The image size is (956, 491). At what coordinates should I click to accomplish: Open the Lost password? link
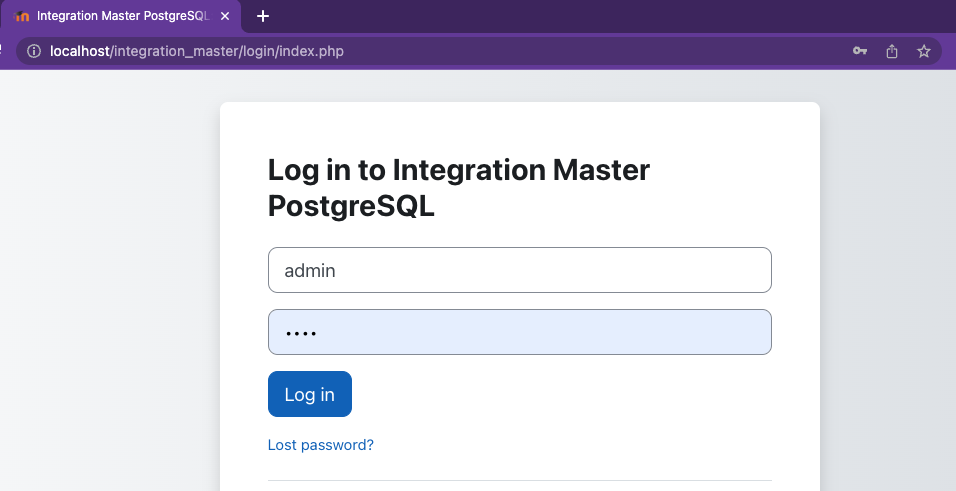[x=321, y=445]
